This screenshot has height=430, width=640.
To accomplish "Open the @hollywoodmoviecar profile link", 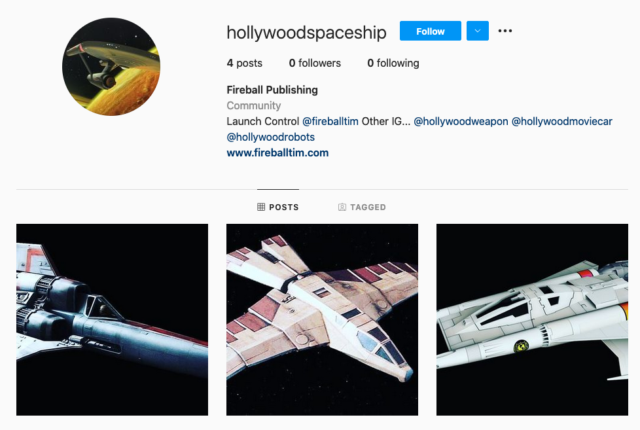I will point(562,121).
